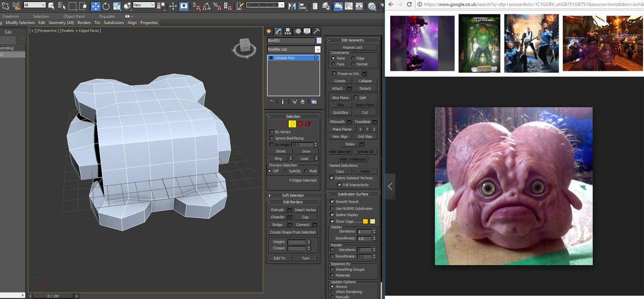Enable Use NURMS Subdivision checkbox
The image size is (644, 299).
[x=332, y=208]
